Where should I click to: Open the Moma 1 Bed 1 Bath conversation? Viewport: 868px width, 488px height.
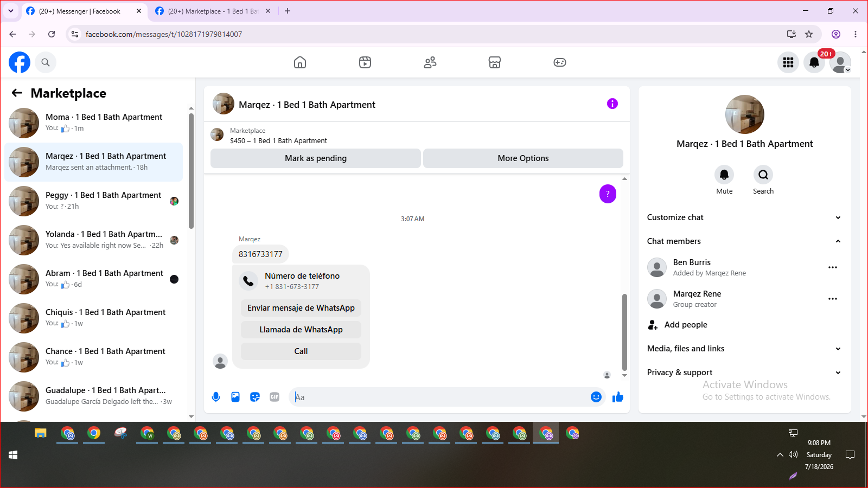coord(93,123)
